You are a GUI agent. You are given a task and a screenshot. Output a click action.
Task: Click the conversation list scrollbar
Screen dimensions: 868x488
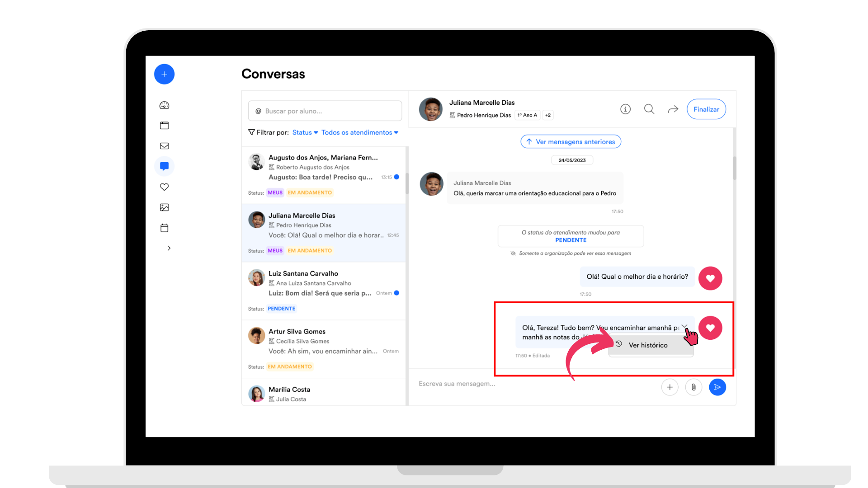coord(407,183)
